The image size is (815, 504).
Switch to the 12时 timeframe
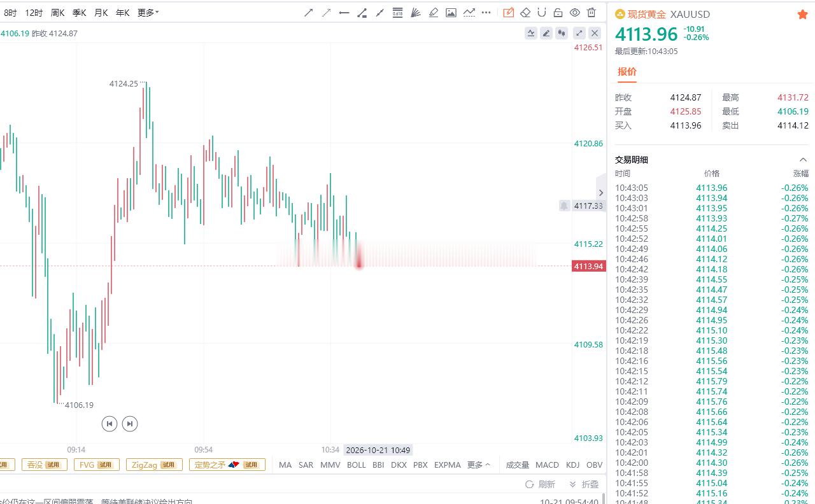tap(34, 13)
